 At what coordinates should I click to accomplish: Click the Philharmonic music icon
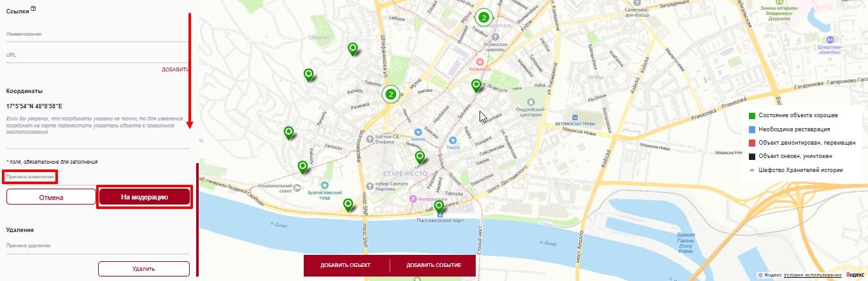pos(413,198)
